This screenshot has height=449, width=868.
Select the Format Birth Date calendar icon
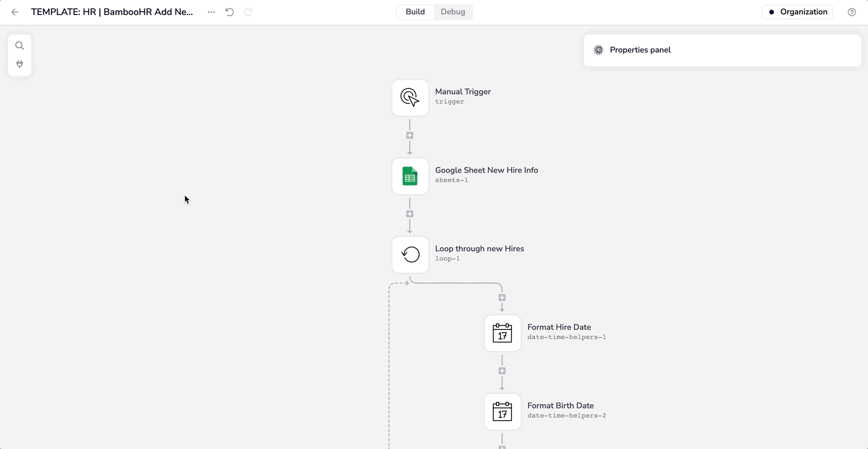(502, 411)
